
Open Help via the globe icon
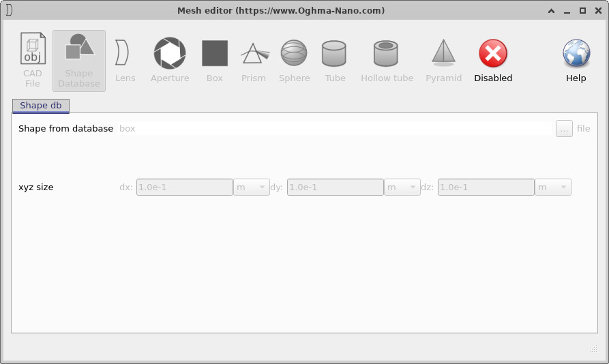[x=576, y=61]
